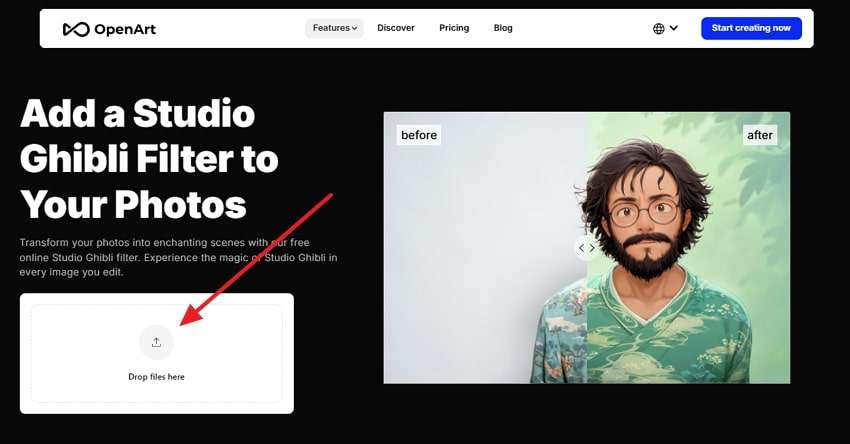
Task: Click the 'Add a Studio Ghibli Filter' heading
Action: [x=149, y=159]
